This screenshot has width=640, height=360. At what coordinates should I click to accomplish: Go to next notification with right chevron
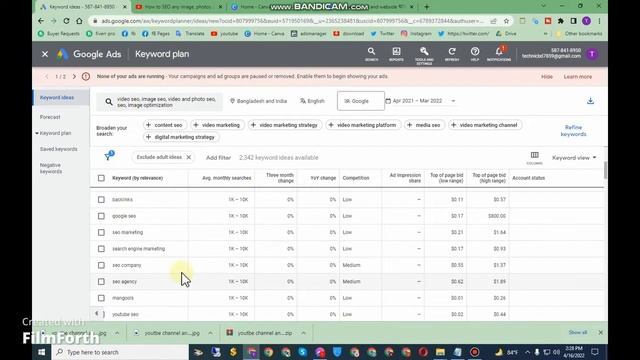click(x=74, y=76)
